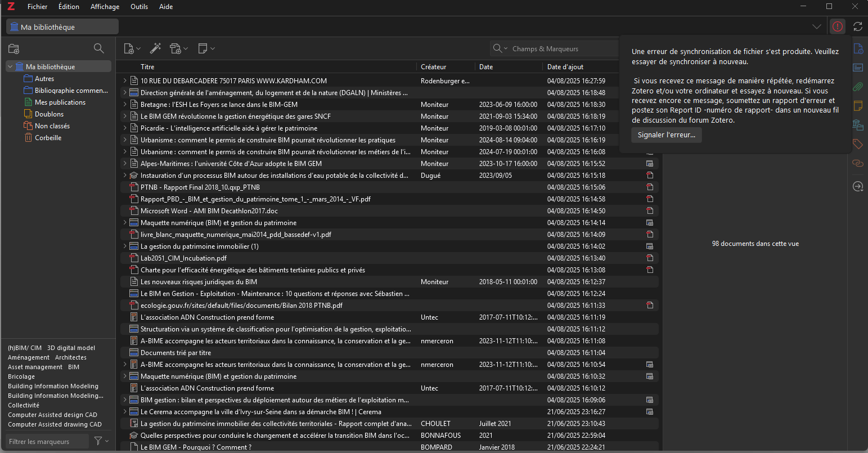This screenshot has width=868, height=453.
Task: Expand the Picardie - L'intelligence artificielle item
Action: tap(125, 128)
